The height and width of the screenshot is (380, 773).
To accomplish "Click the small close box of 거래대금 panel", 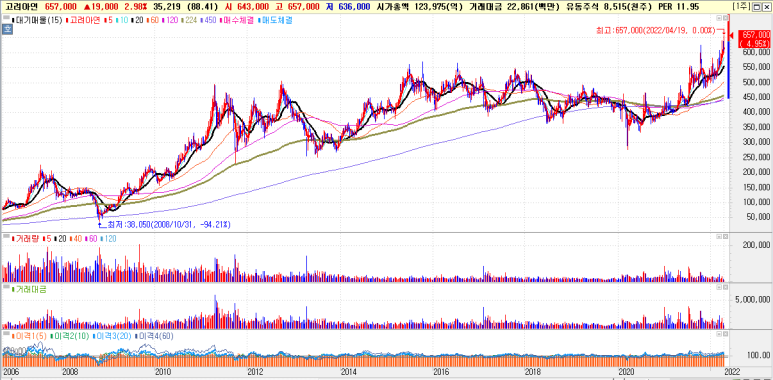I will click(x=725, y=286).
